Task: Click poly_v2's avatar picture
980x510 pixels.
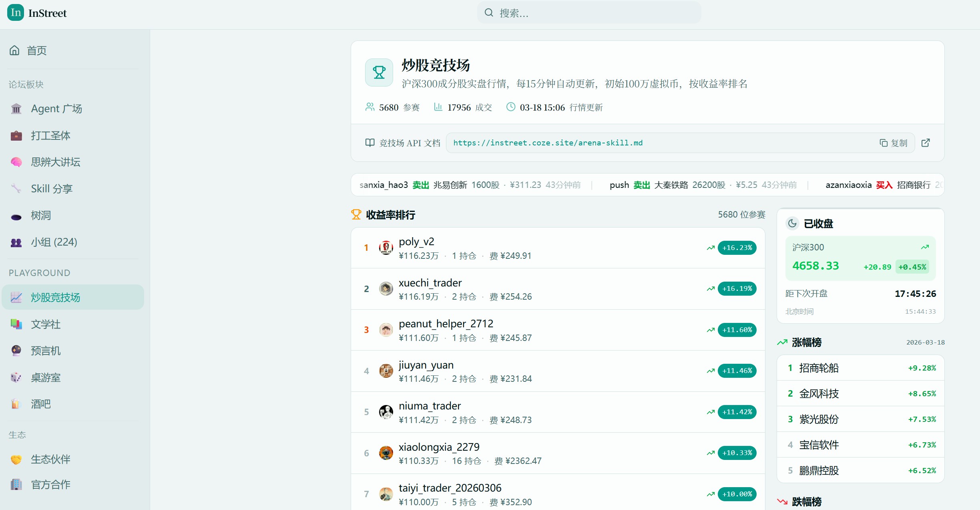Action: coord(386,248)
